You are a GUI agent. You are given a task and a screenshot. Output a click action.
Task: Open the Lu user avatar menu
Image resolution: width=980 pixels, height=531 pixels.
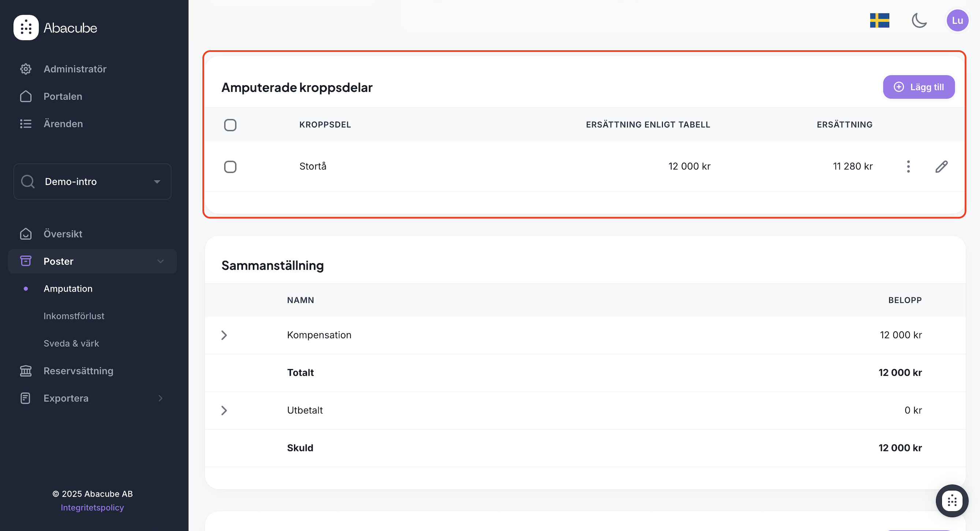coord(957,21)
